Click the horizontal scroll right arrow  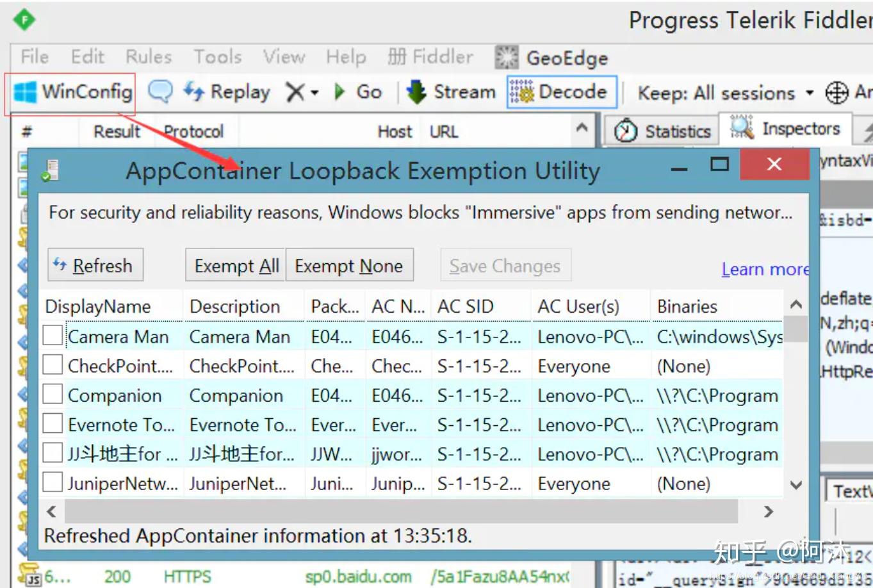click(769, 511)
